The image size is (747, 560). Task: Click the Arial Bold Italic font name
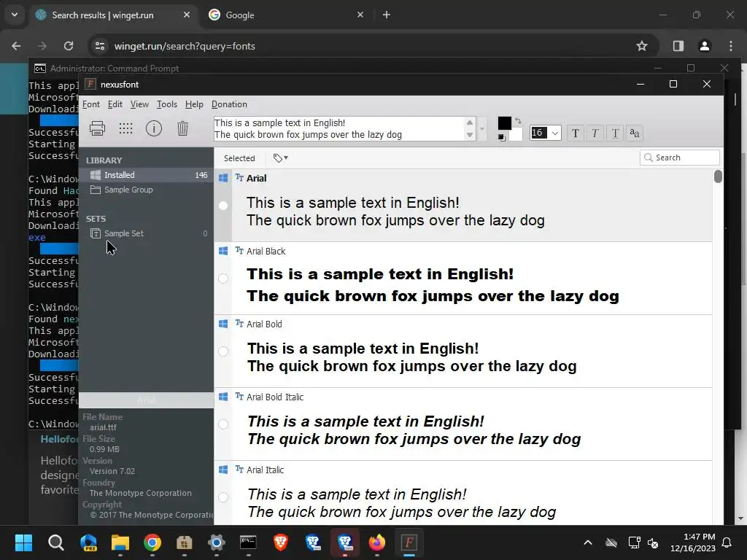[x=275, y=397]
